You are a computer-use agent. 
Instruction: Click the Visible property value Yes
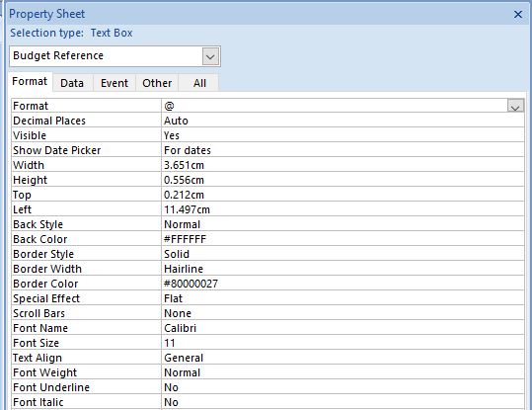coord(342,135)
